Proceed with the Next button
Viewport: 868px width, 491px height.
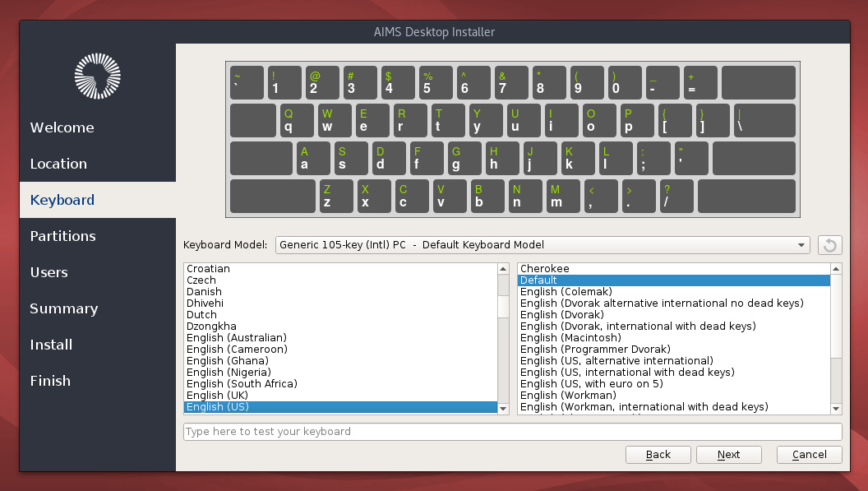click(728, 455)
